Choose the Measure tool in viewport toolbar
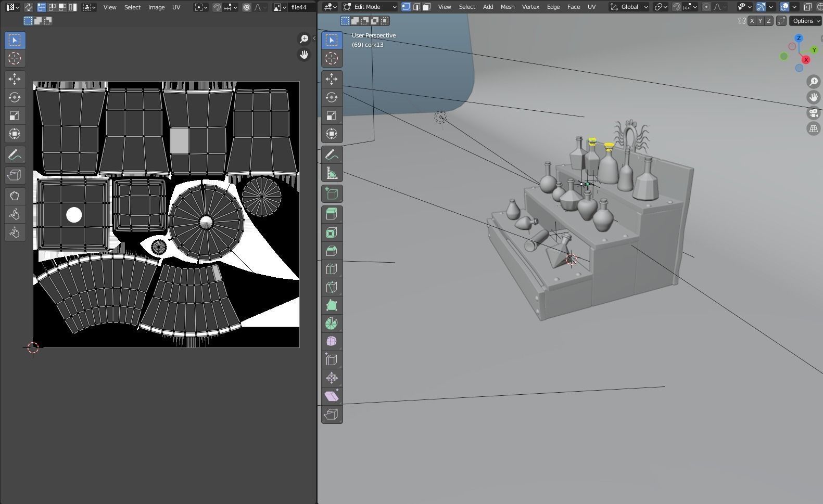Image resolution: width=823 pixels, height=504 pixels. click(x=332, y=173)
